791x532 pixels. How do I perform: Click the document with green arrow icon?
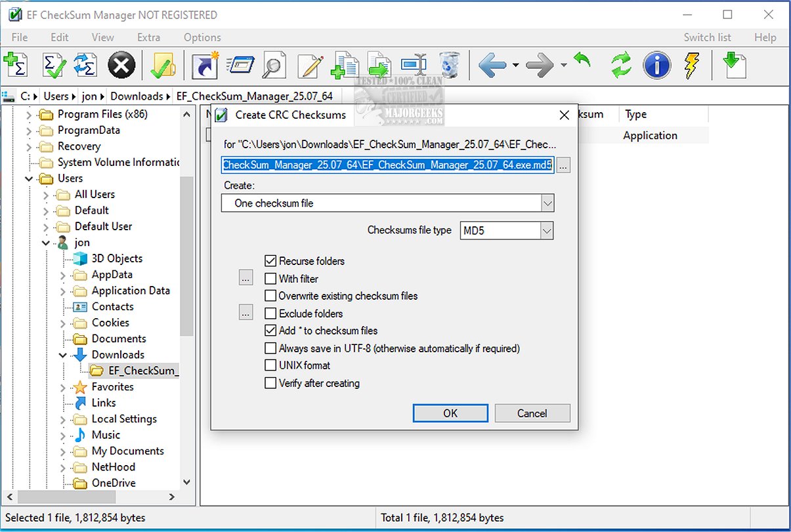[x=379, y=65]
